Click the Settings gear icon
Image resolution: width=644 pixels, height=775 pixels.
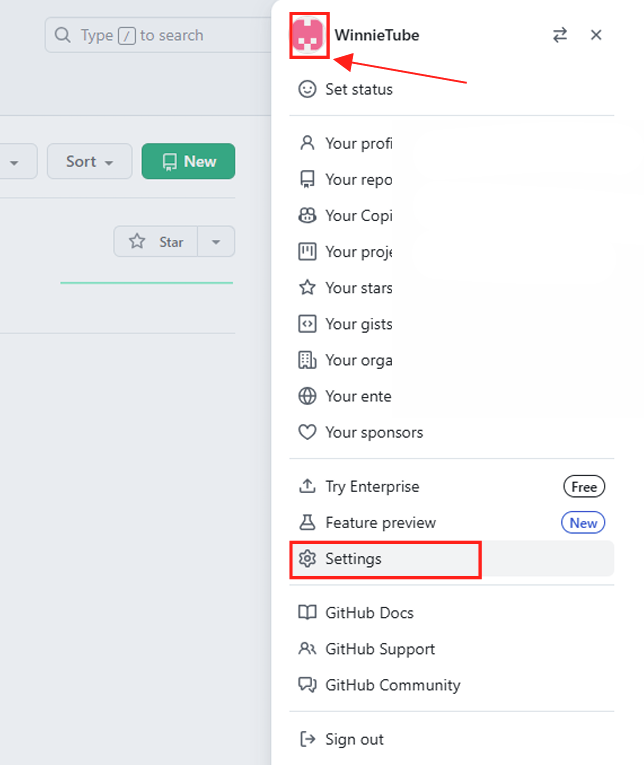[x=307, y=559]
